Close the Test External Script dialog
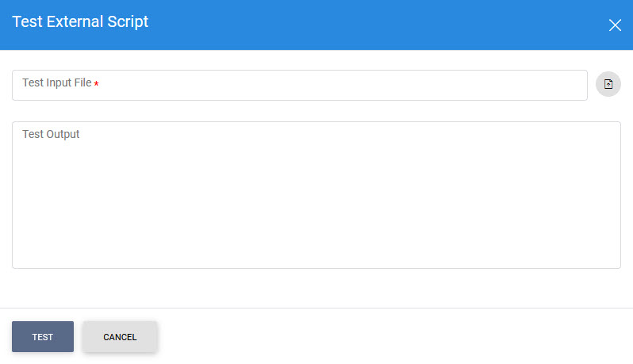Screen dimensions: 633x364 point(615,25)
